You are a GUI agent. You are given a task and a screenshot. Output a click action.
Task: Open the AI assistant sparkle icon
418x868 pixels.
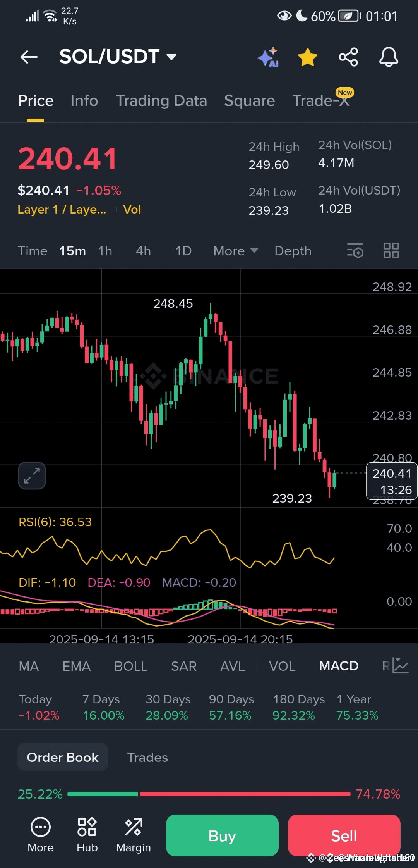pyautogui.click(x=269, y=57)
